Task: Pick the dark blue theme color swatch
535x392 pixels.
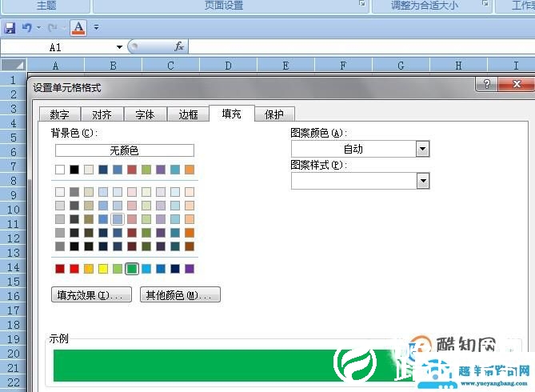Action: pyautogui.click(x=103, y=170)
